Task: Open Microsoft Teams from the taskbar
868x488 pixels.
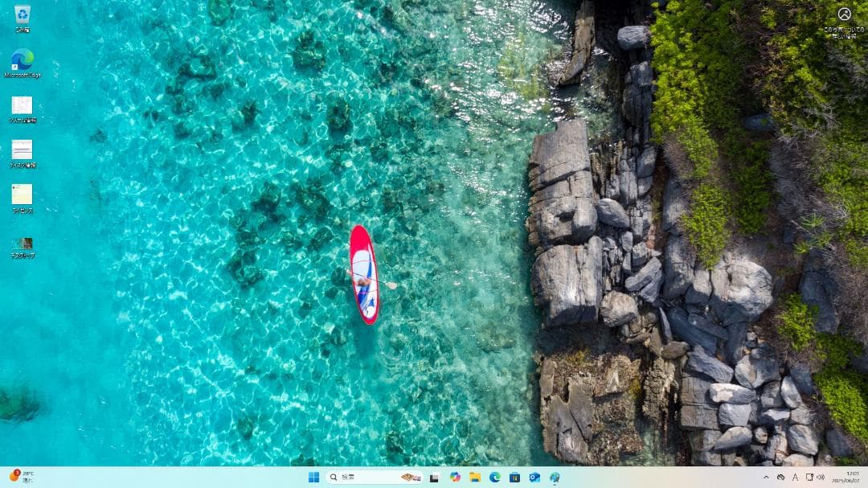Action: pyautogui.click(x=555, y=477)
